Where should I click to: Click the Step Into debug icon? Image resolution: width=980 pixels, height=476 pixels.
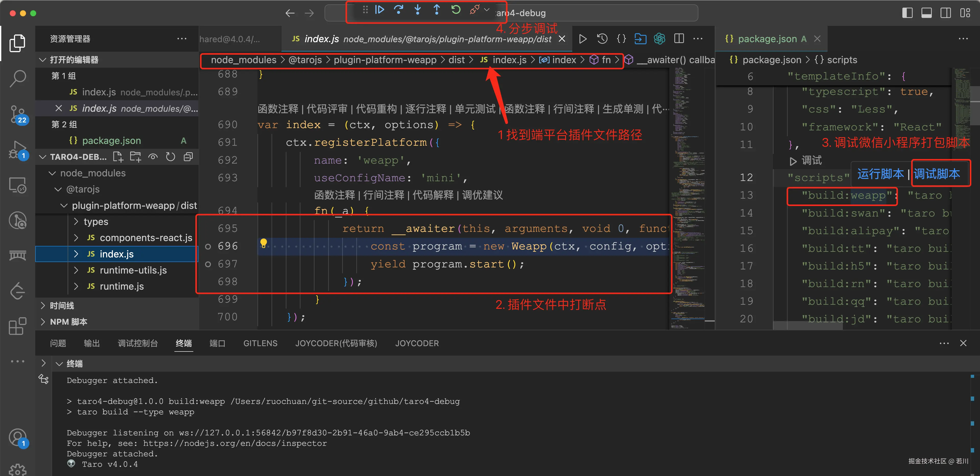coord(417,10)
